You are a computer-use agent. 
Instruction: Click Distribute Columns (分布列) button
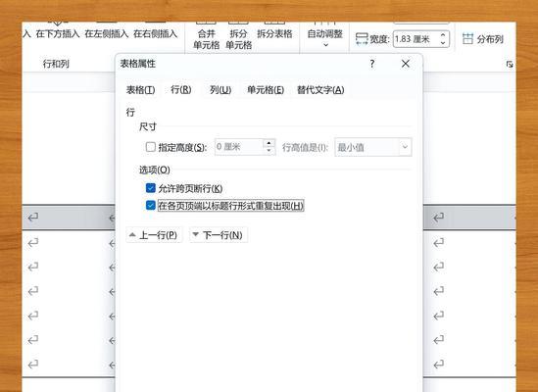[483, 39]
